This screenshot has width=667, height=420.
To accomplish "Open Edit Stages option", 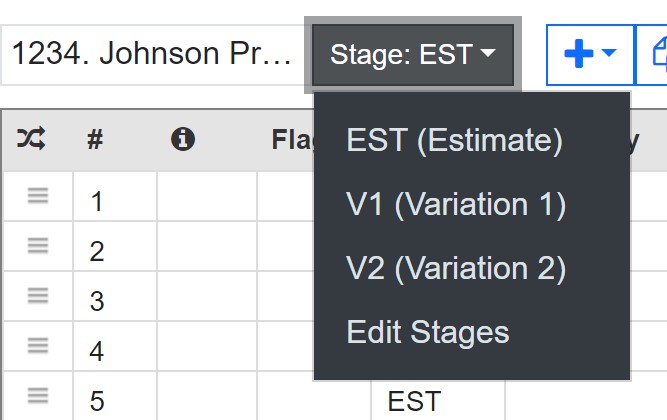I will [x=428, y=332].
